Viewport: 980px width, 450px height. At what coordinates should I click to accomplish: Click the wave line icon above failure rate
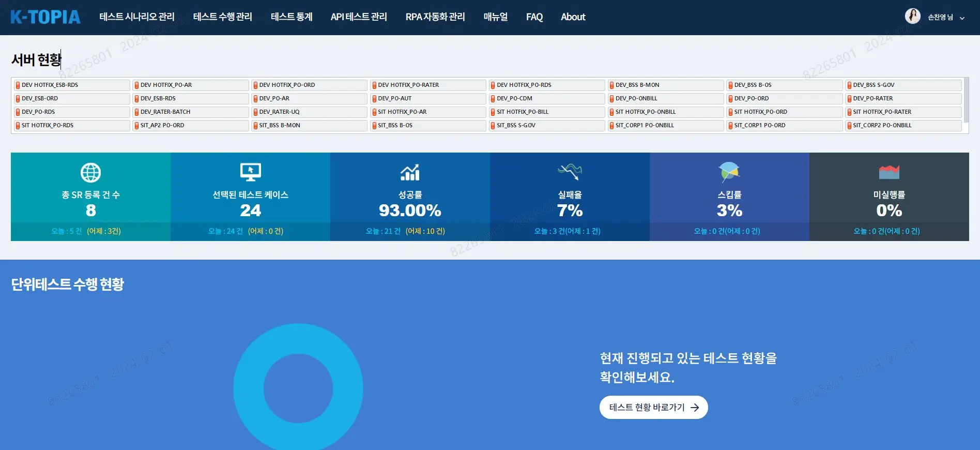pos(570,171)
